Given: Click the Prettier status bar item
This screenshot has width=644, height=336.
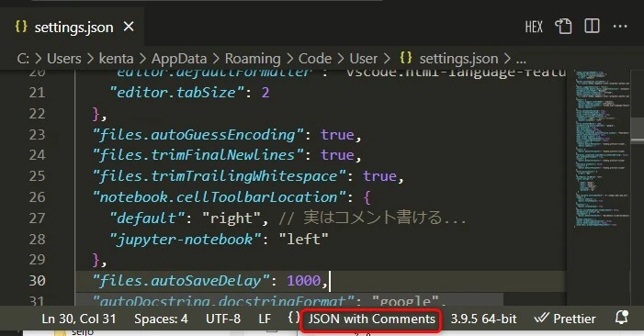Looking at the screenshot, I should coord(565,318).
